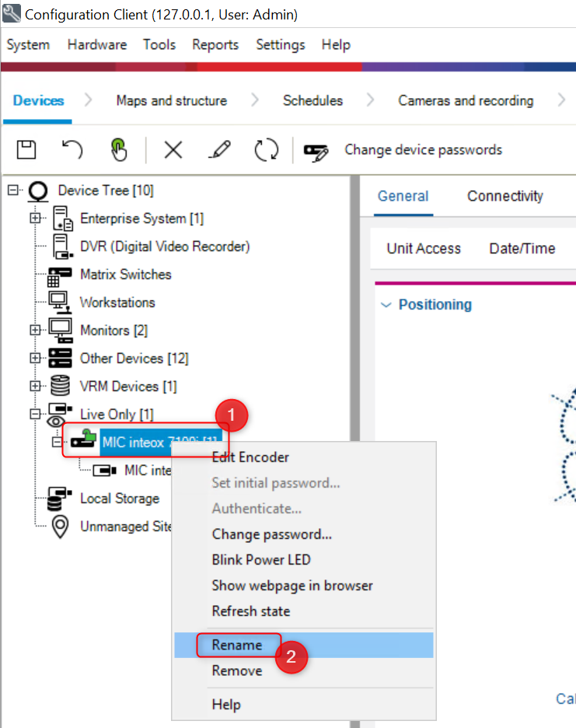Collapse the MIC inteox encoder node

[x=57, y=442]
